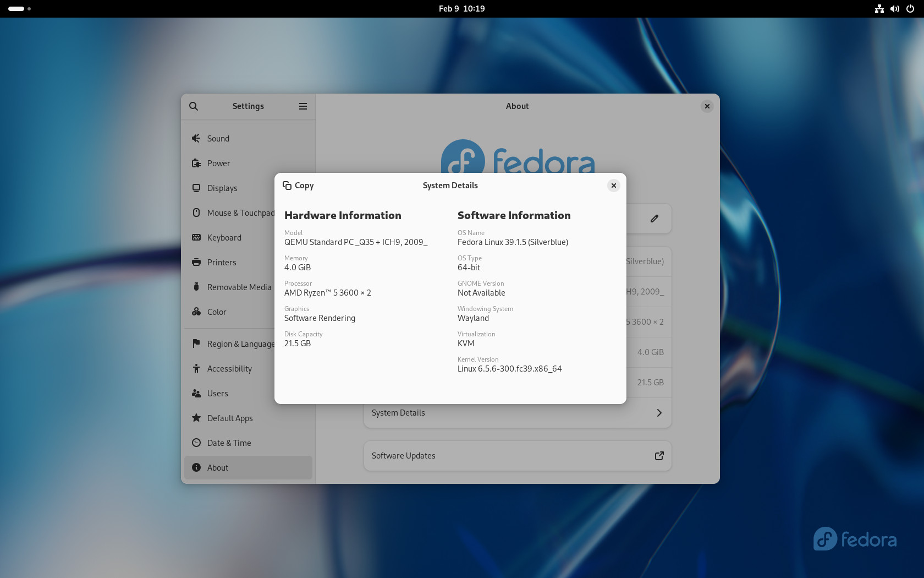
Task: Click the Keyboard icon in the sidebar
Action: coord(196,238)
